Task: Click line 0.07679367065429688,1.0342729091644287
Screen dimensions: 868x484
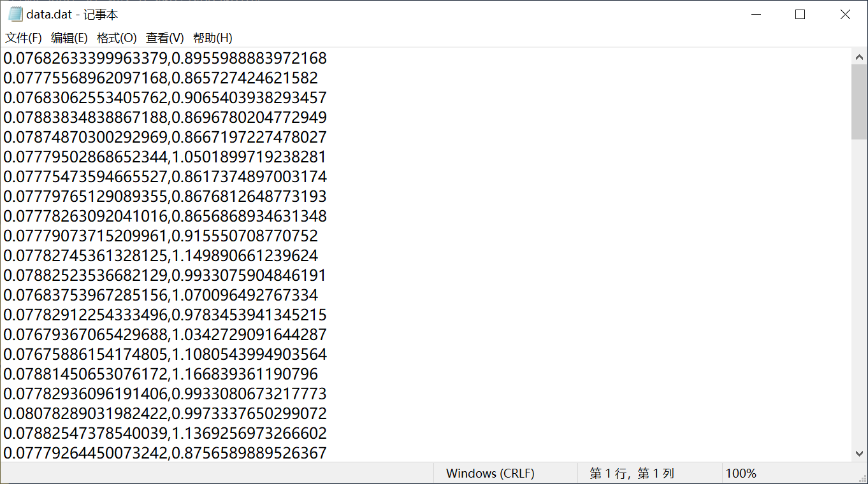Action: 165,335
